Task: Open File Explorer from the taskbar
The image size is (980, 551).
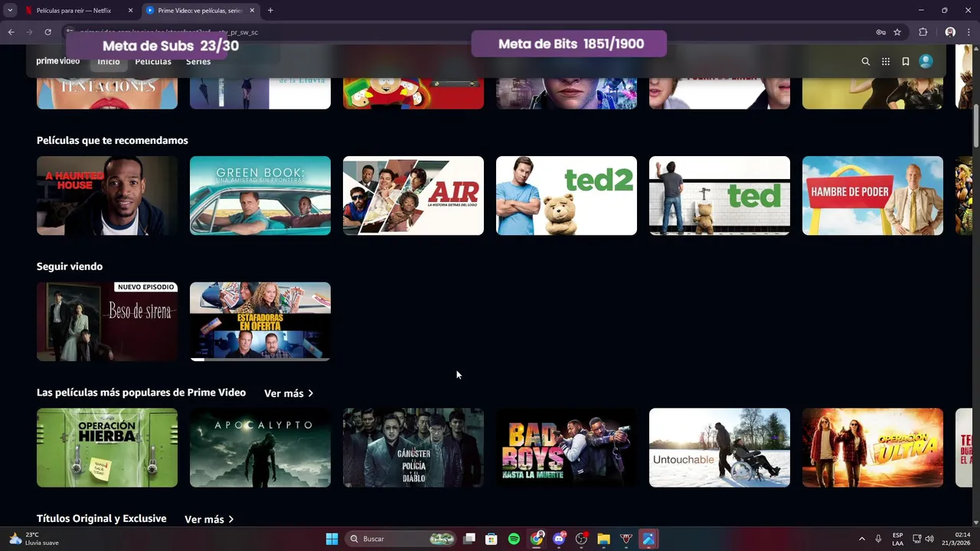Action: click(x=603, y=539)
